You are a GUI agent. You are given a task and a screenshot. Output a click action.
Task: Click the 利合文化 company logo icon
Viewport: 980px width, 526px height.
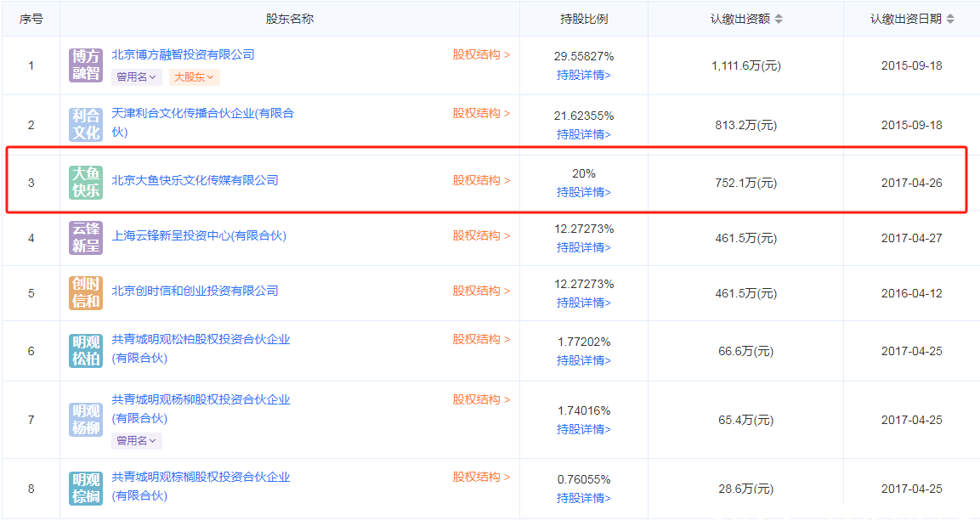click(86, 124)
